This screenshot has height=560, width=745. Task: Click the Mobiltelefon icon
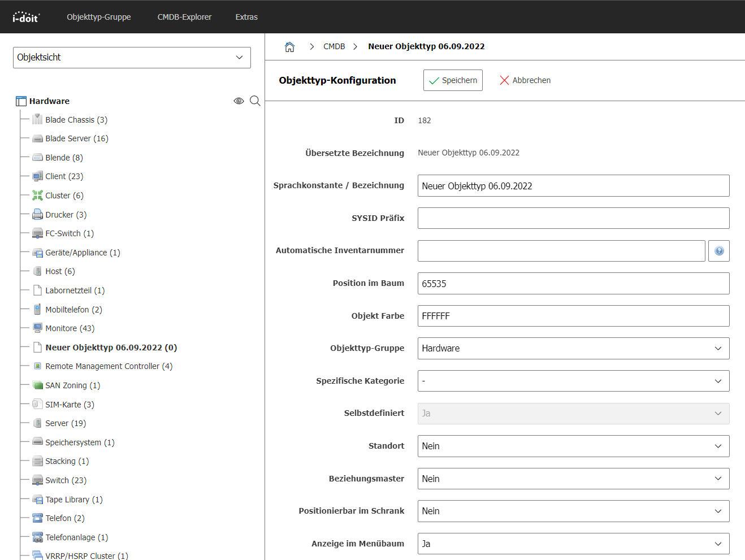[x=37, y=309]
